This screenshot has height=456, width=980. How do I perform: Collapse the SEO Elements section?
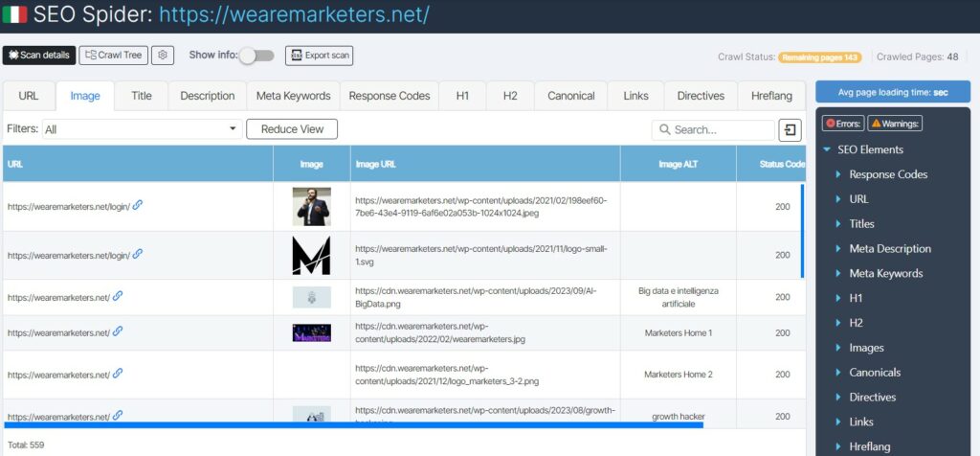click(827, 149)
